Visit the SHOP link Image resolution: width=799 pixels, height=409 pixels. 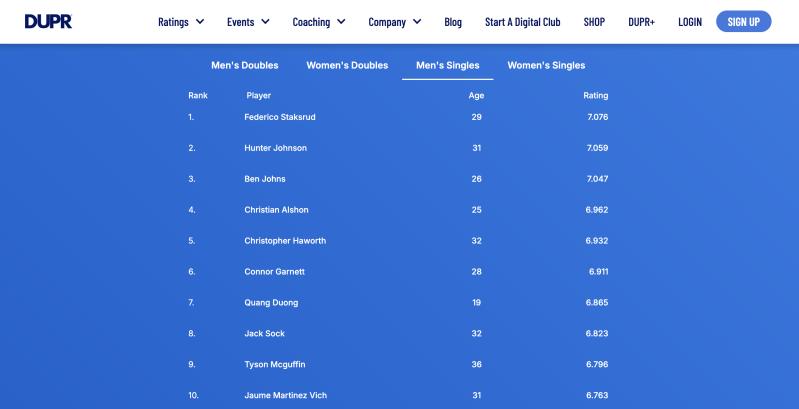pos(594,22)
